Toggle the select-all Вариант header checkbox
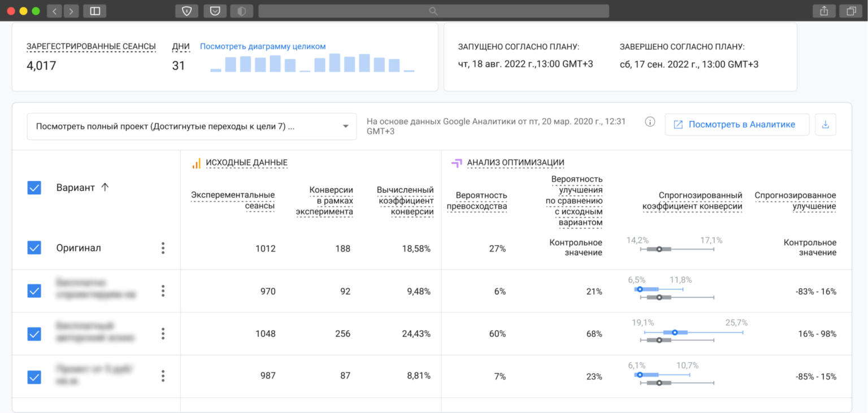Image resolution: width=868 pixels, height=413 pixels. 34,188
